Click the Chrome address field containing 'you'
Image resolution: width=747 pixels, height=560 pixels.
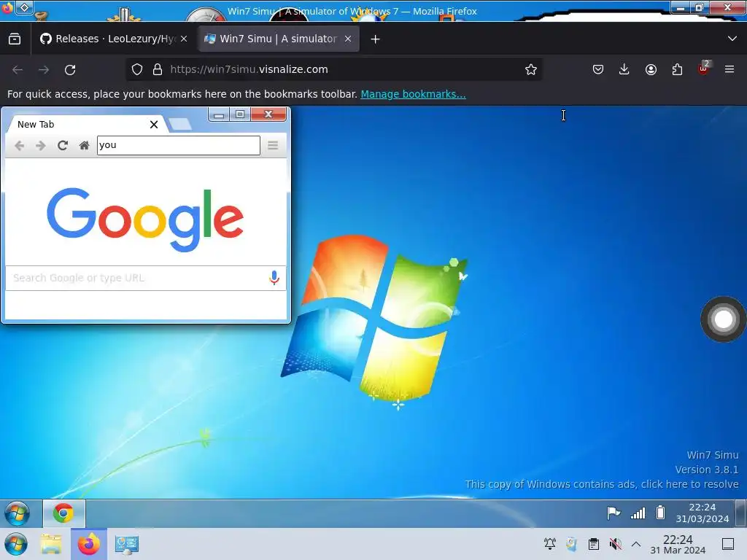point(179,145)
